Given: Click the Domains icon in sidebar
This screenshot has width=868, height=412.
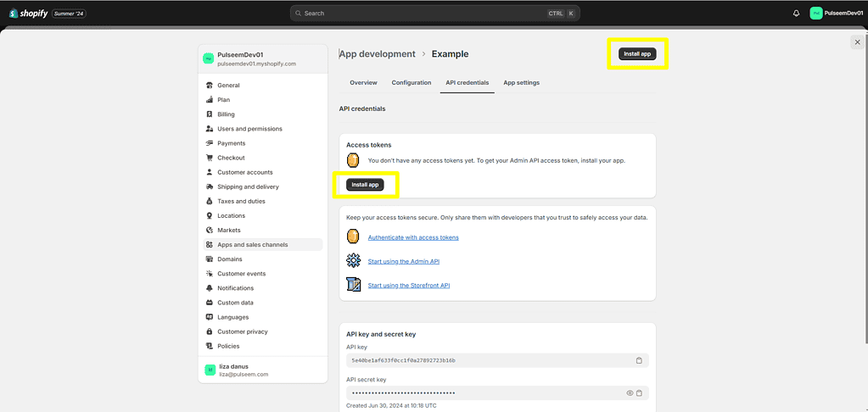Looking at the screenshot, I should [x=210, y=259].
